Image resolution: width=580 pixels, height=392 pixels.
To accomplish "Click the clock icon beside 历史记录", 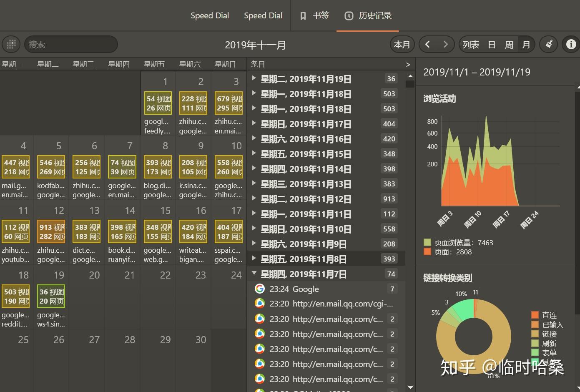I will click(x=349, y=16).
